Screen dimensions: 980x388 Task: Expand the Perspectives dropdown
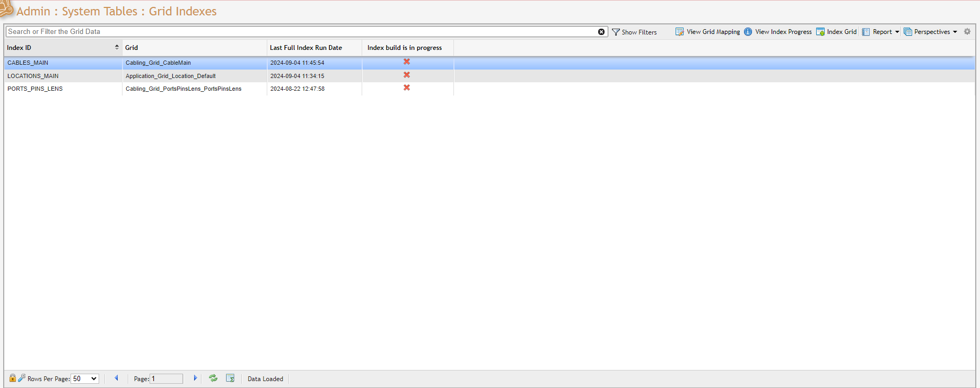931,32
